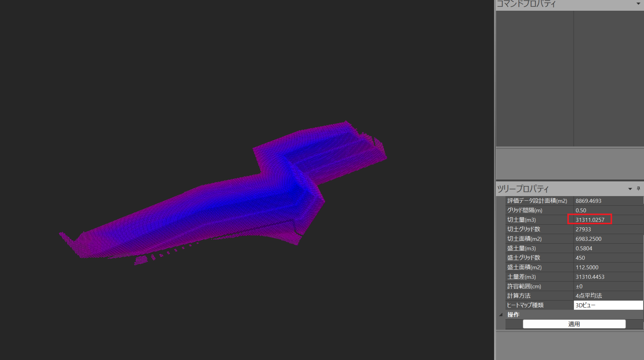
Task: Click the 切土グリッド数 label
Action: [x=523, y=229]
